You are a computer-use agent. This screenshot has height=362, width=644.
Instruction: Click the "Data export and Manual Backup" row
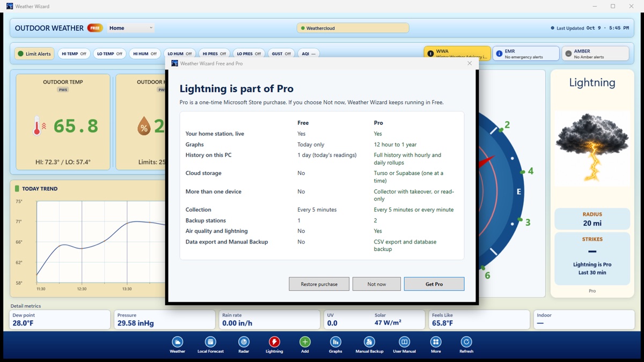point(322,245)
